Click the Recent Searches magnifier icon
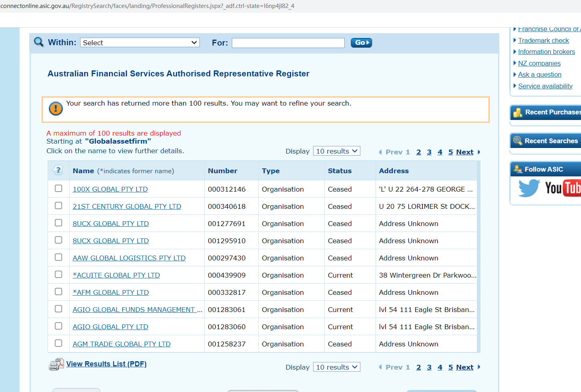This screenshot has height=392, width=581. [518, 141]
